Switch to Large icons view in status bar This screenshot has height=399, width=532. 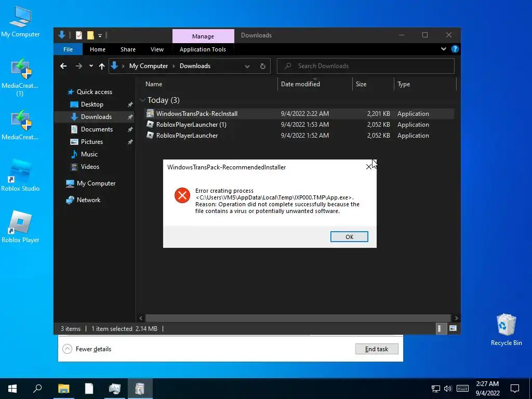click(x=453, y=328)
